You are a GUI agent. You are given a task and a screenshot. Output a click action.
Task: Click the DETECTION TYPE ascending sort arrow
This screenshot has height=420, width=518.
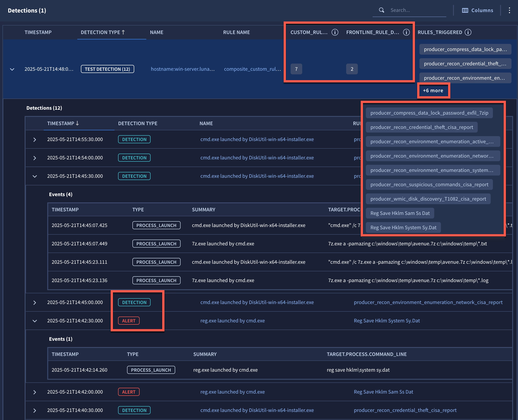(x=123, y=32)
